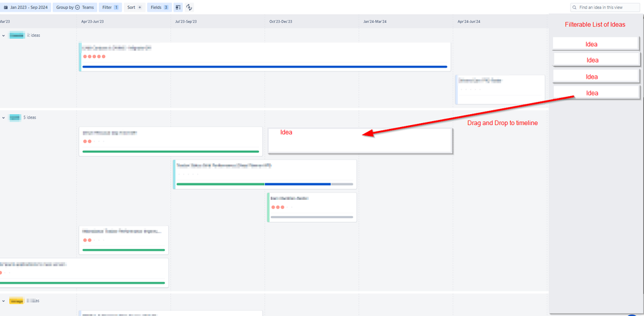
Task: Collapse the first team group with the chevron
Action: (x=4, y=35)
